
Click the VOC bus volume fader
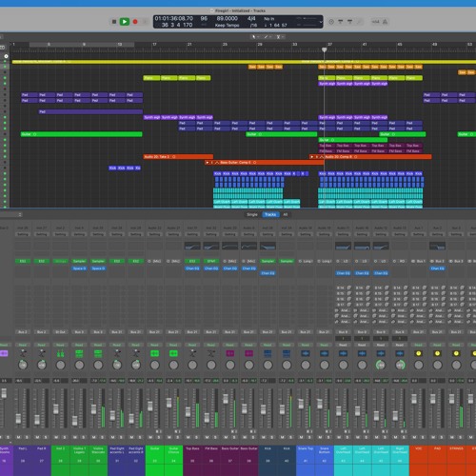click(414, 399)
